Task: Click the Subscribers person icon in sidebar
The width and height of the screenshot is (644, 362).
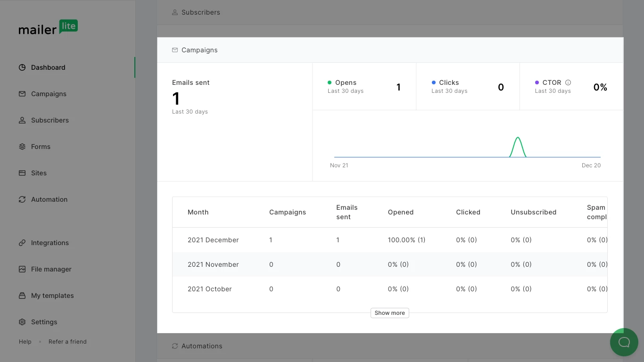Action: (x=22, y=120)
